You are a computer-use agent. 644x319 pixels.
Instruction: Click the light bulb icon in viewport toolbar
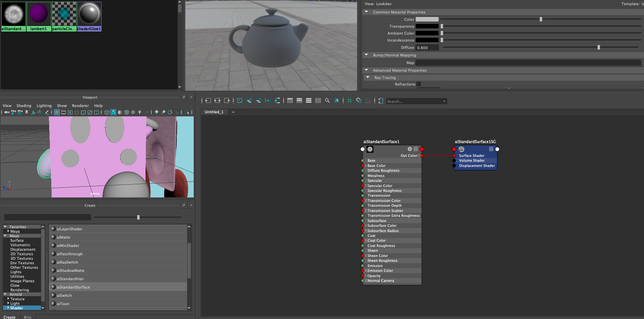(140, 112)
